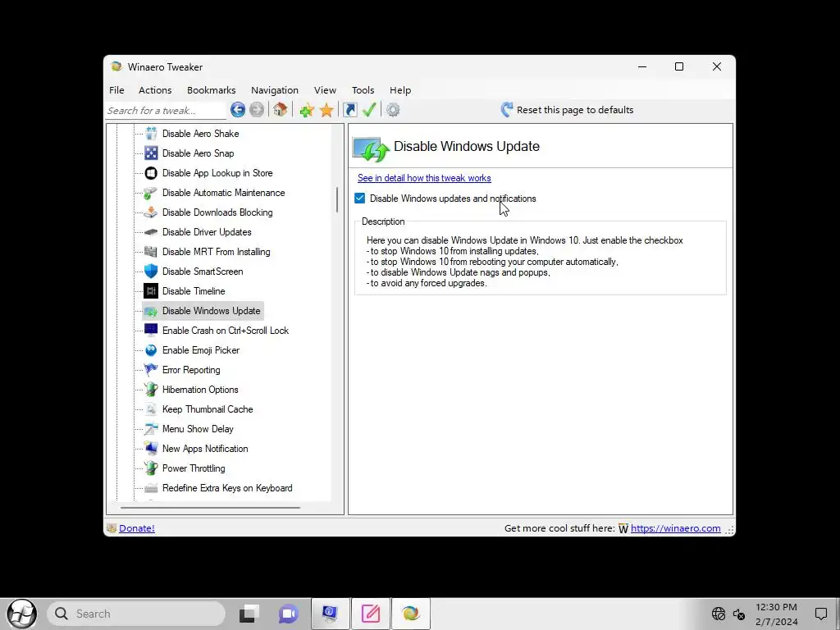Click Reset this page to defaults
The width and height of the screenshot is (840, 630).
(567, 110)
